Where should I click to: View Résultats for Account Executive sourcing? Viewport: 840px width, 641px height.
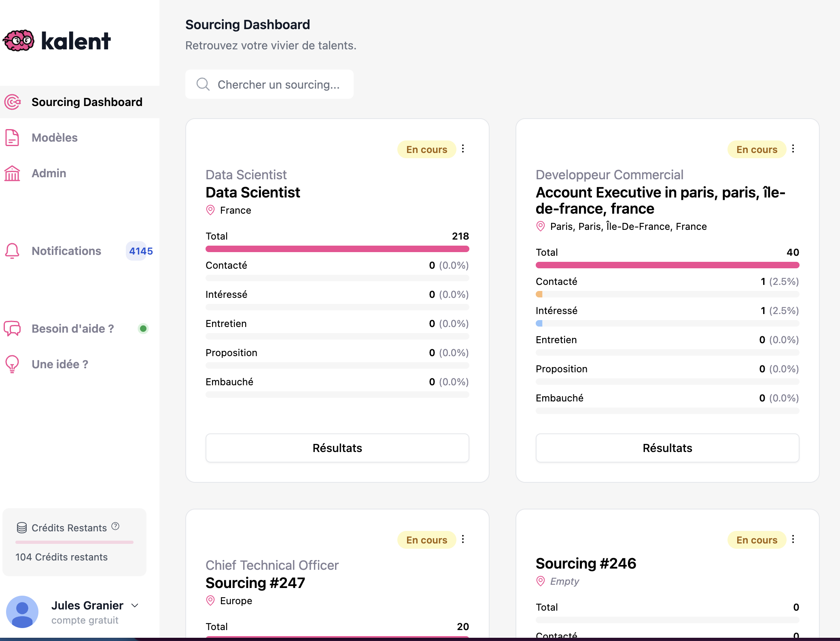point(667,448)
